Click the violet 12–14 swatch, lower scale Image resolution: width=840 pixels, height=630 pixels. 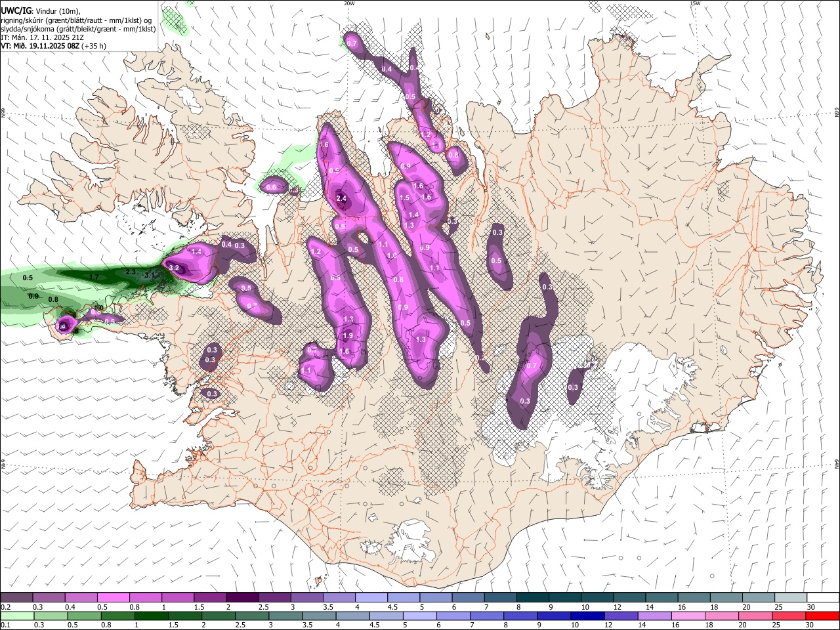pyautogui.click(x=621, y=616)
